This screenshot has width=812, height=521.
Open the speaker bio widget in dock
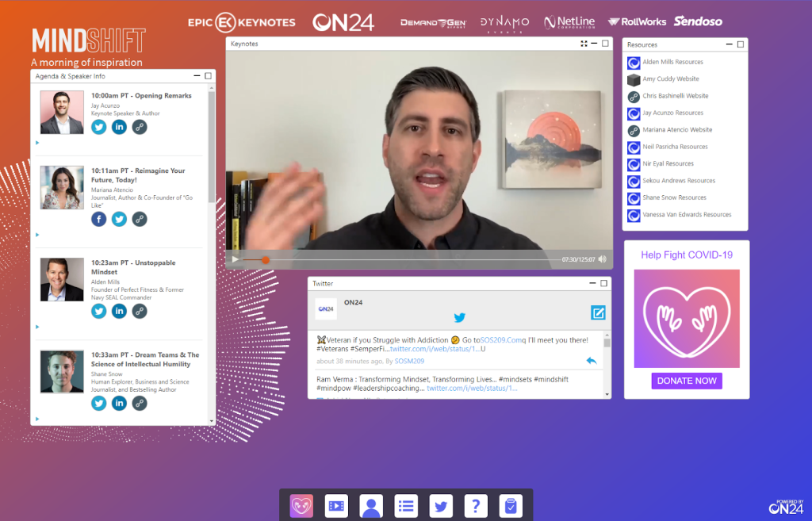(x=371, y=506)
